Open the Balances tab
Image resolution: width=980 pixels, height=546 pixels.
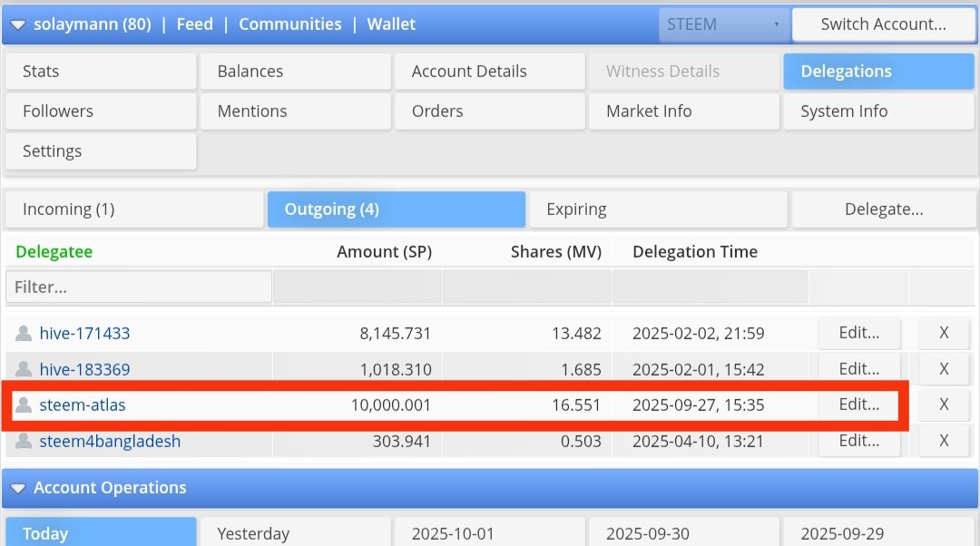click(x=294, y=72)
